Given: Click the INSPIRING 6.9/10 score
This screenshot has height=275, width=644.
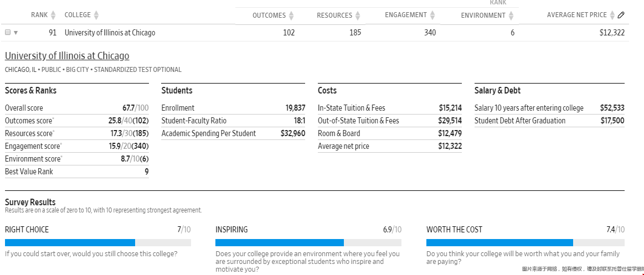Looking at the screenshot, I should 392,230.
